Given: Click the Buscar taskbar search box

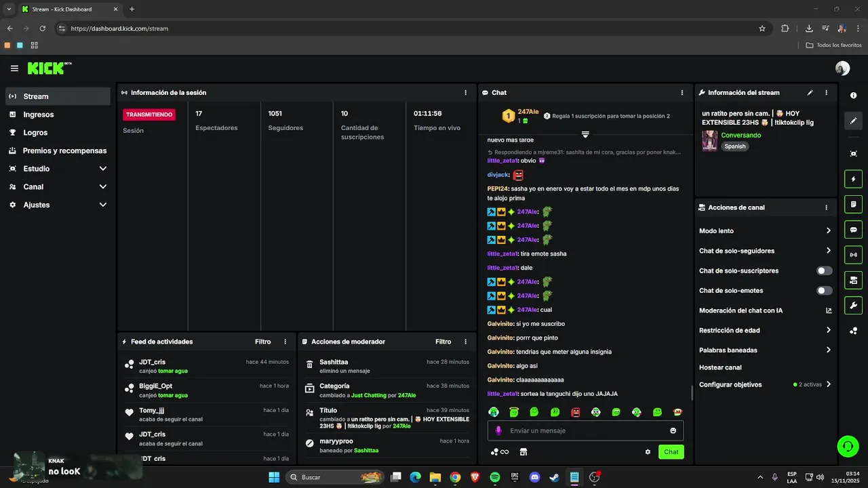Looking at the screenshot, I should coord(334,477).
